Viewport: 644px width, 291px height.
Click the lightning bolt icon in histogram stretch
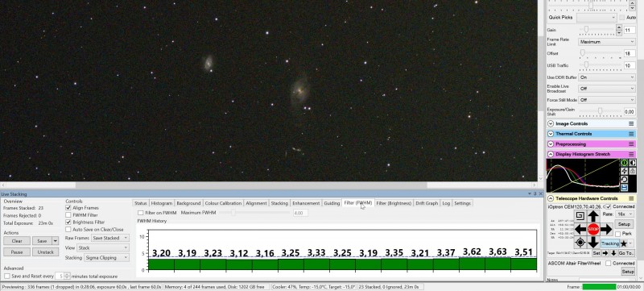tap(625, 171)
